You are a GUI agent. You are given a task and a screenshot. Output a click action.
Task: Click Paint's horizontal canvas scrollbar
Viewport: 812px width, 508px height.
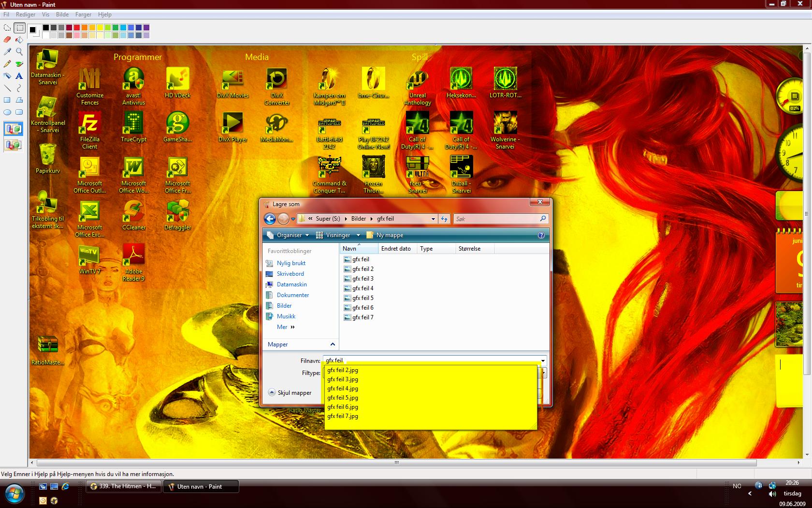click(396, 463)
